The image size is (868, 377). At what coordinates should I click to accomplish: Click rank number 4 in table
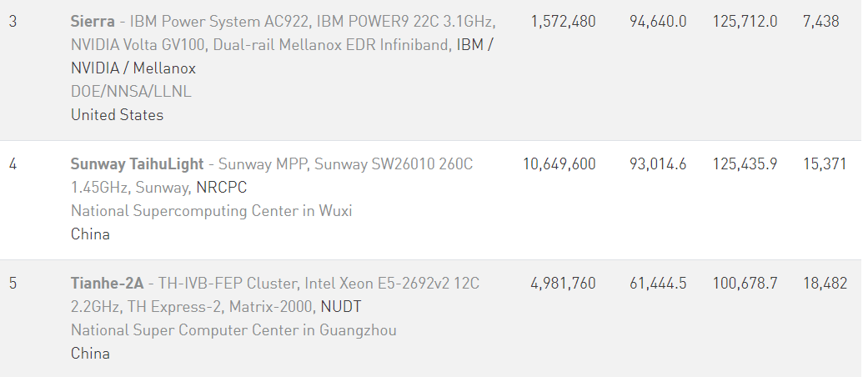pyautogui.click(x=13, y=164)
